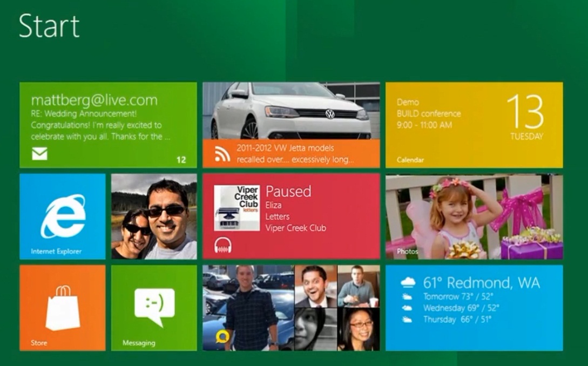Open the Internet Explorer tile

pyautogui.click(x=63, y=216)
